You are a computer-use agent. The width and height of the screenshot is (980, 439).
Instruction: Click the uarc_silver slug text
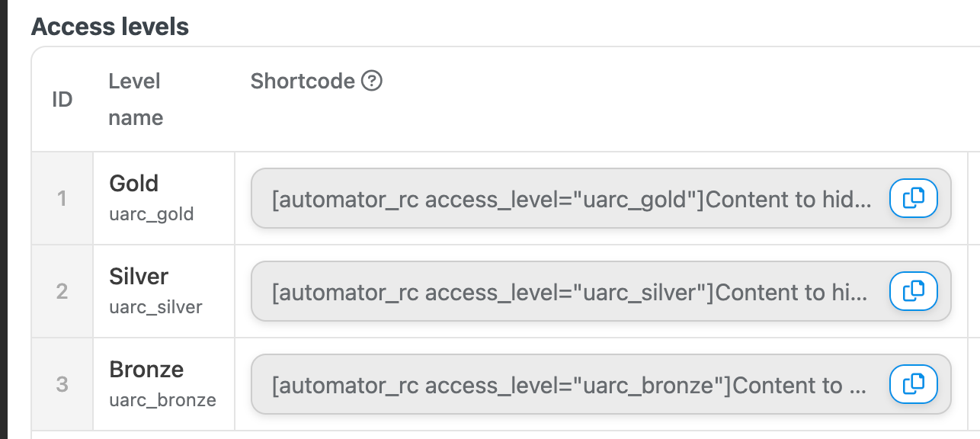156,308
